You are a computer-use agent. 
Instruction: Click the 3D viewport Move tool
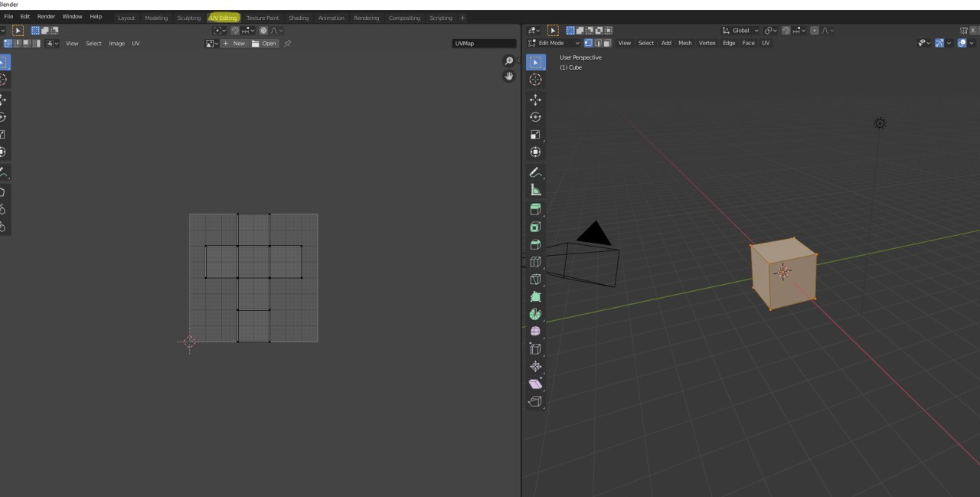coord(535,100)
